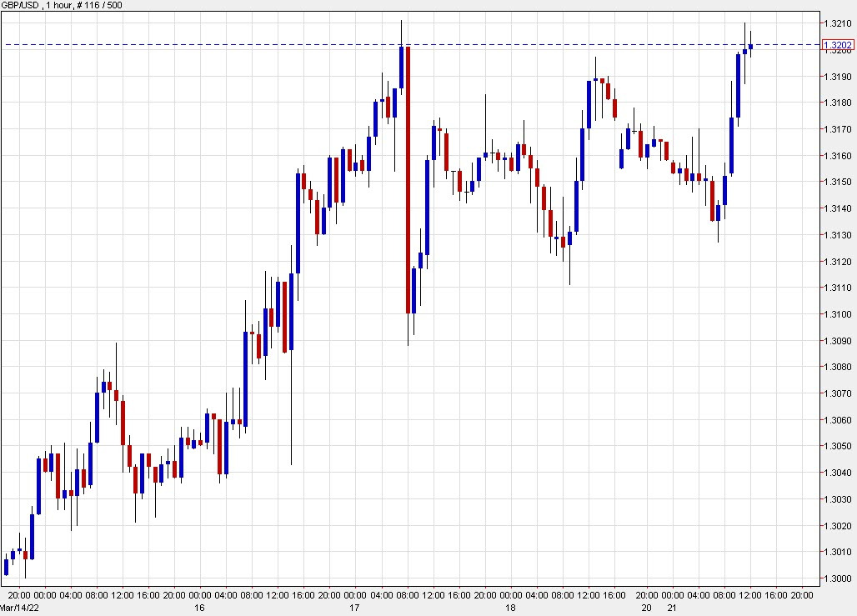
Task: Click the 1.3130 price axis label
Action: point(838,235)
